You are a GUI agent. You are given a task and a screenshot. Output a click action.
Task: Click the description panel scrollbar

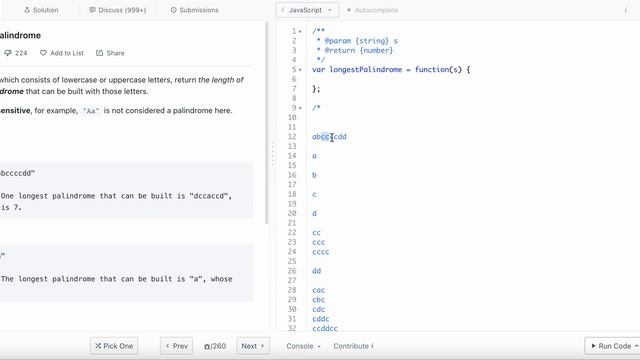point(267,122)
